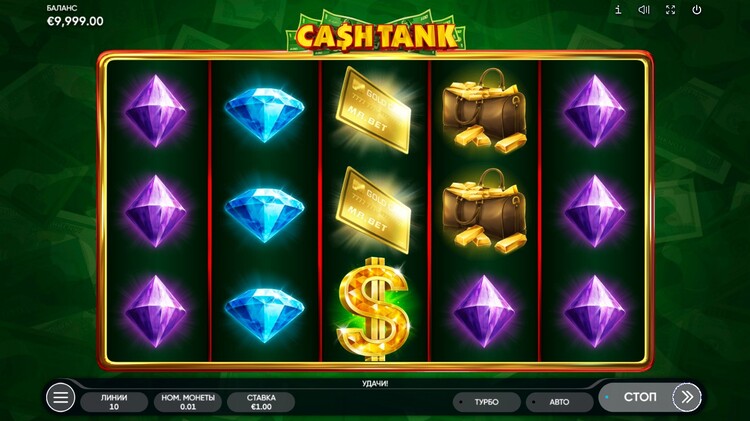Click the top bag of gold bars
The image size is (750, 421).
484,111
